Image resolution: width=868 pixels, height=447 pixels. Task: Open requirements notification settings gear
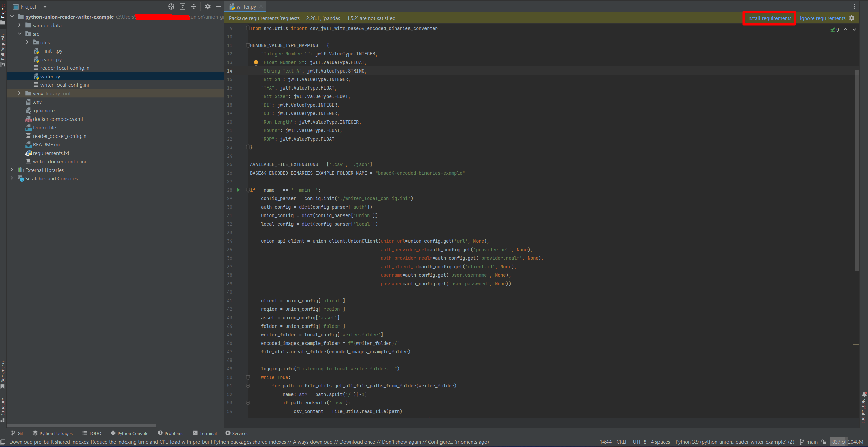click(852, 18)
